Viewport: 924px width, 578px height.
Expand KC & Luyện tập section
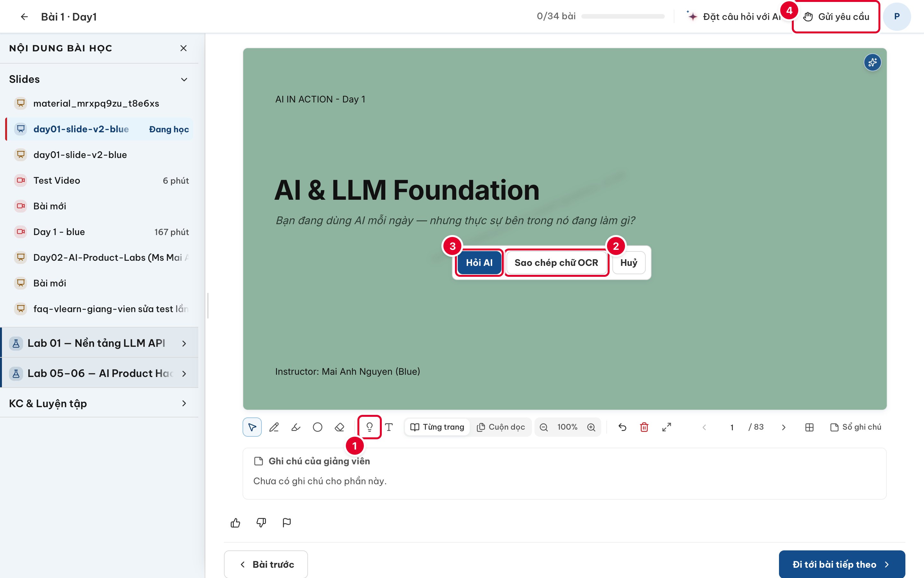[x=98, y=403]
